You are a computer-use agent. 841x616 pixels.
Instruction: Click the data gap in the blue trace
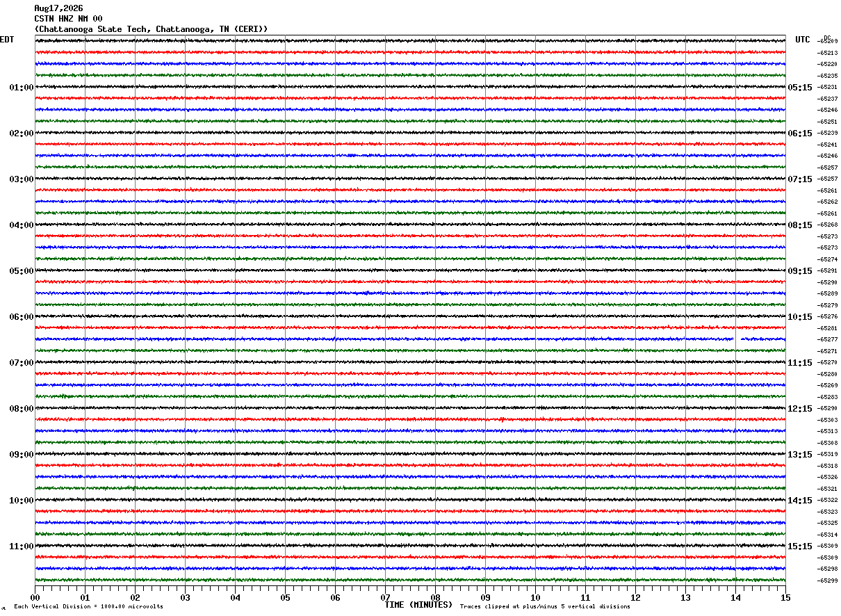737,339
